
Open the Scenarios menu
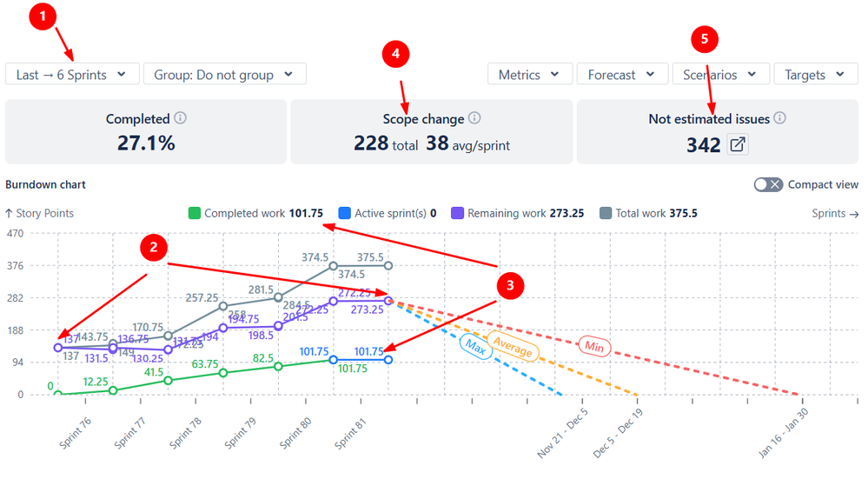[719, 75]
